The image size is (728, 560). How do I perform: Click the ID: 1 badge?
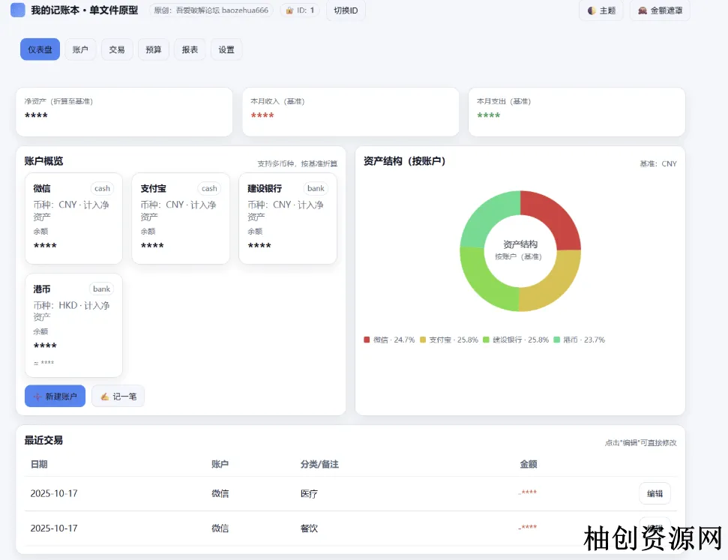(300, 10)
